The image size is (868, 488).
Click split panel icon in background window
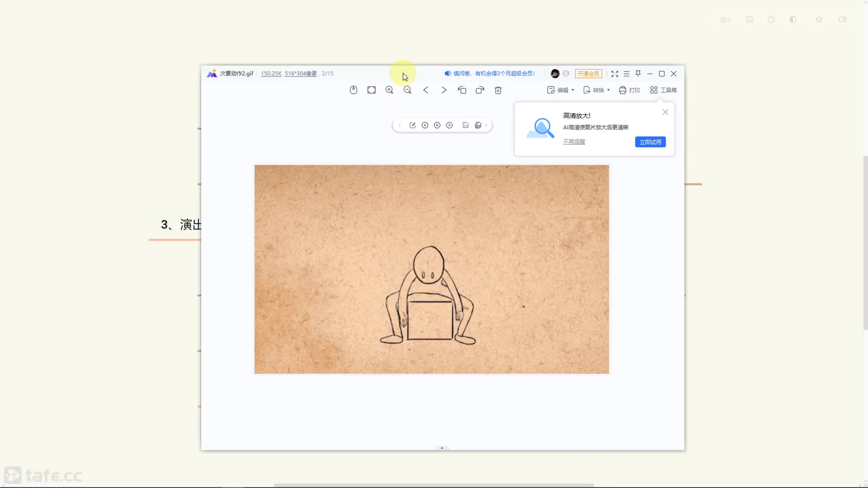[843, 20]
